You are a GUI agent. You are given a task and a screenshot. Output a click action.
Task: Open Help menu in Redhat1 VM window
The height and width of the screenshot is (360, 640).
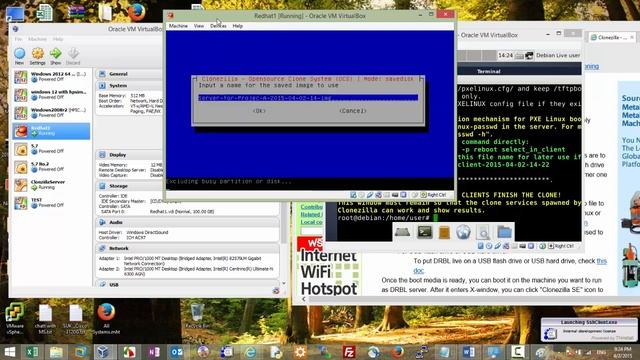(x=238, y=26)
